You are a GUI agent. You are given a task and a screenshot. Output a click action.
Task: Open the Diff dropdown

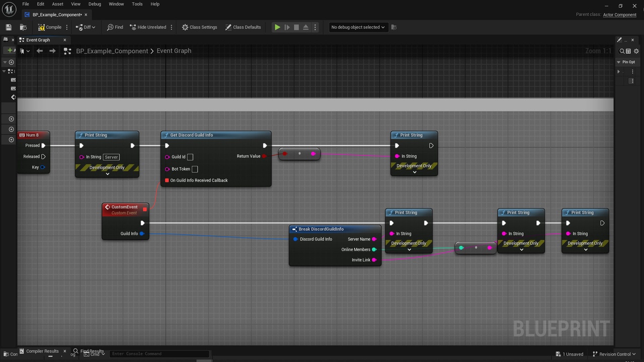tap(86, 27)
